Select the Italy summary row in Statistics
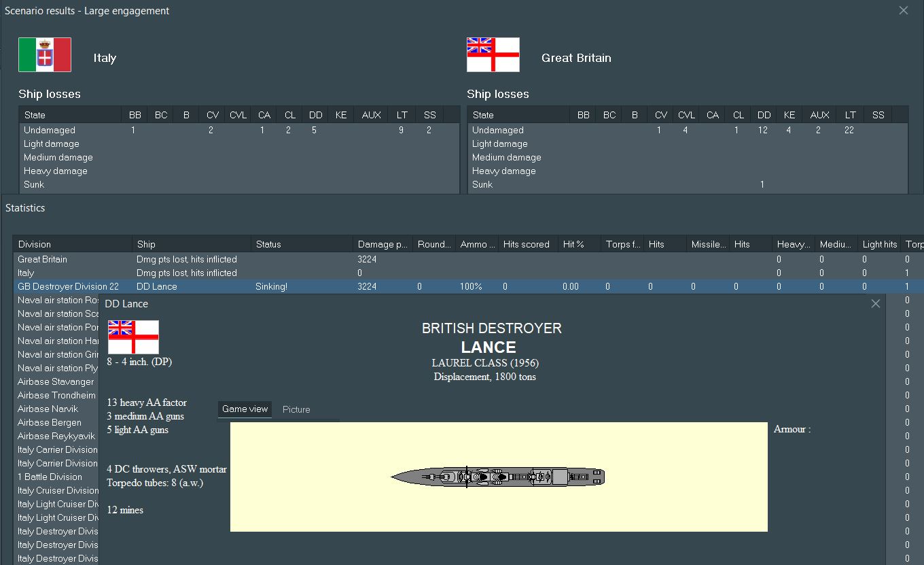This screenshot has height=565, width=924. pyautogui.click(x=468, y=273)
